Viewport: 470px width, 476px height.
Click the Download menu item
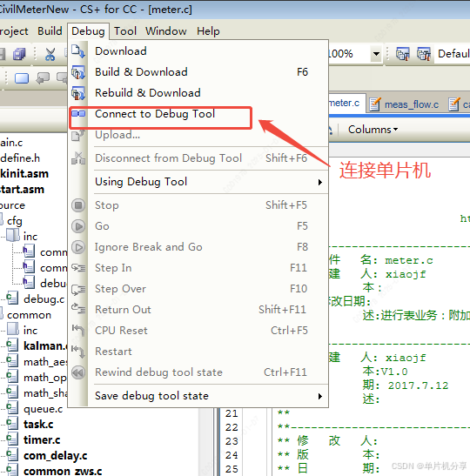click(198, 51)
